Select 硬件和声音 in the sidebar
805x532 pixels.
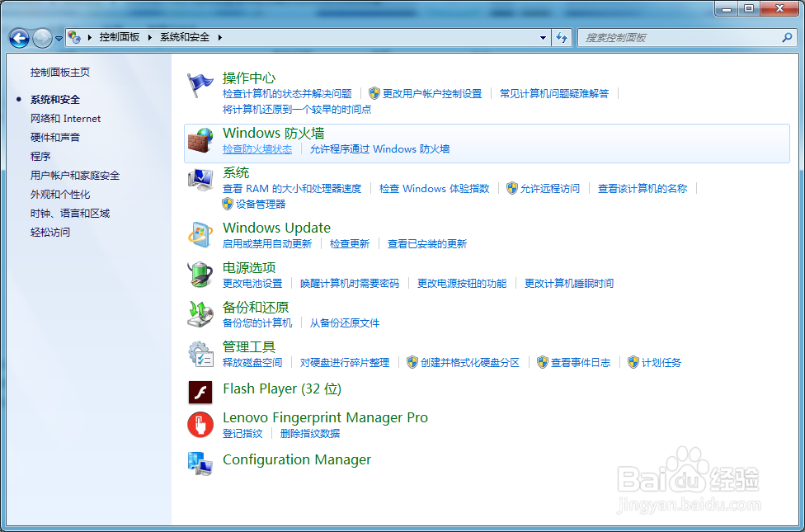[x=55, y=138]
